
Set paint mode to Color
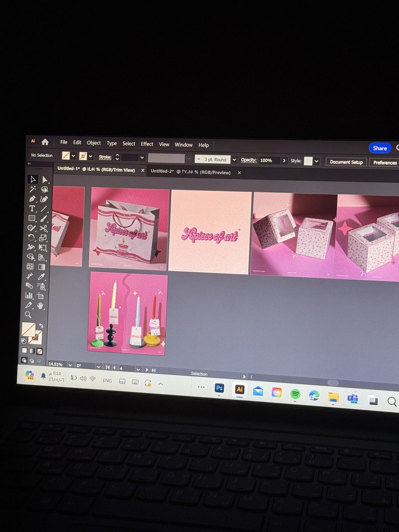pyautogui.click(x=24, y=351)
